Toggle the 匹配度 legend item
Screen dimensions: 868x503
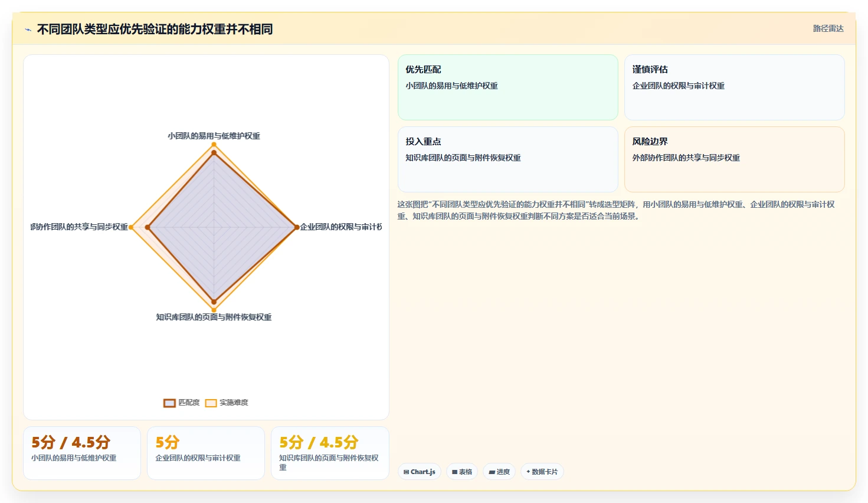pos(181,403)
